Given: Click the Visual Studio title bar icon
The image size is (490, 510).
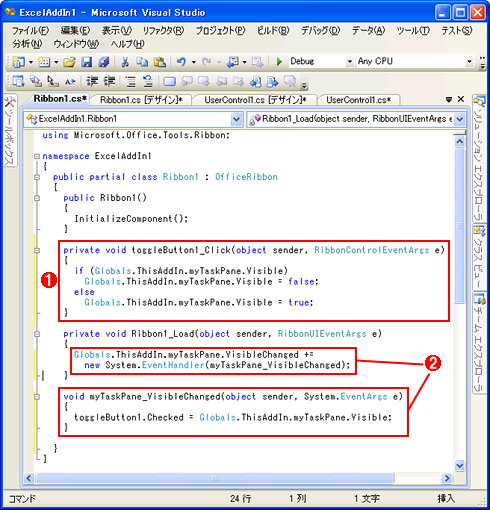Looking at the screenshot, I should pyautogui.click(x=10, y=12).
